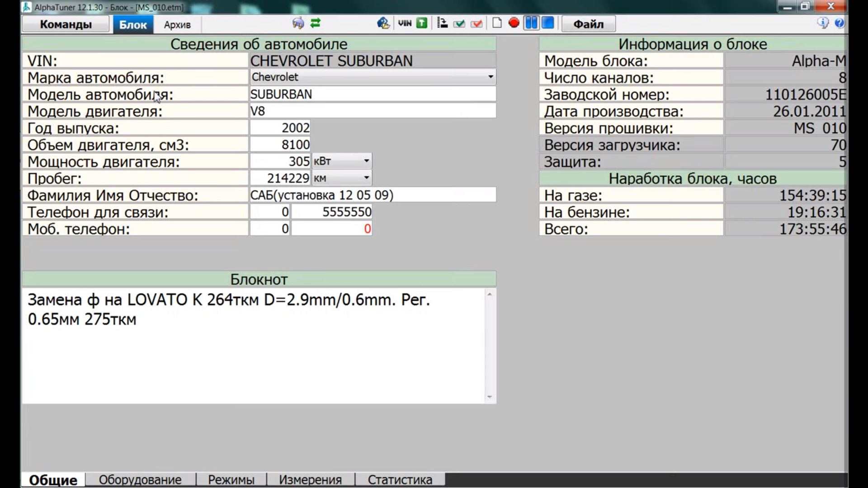
Task: Click the open-folder gear icon
Action: (x=383, y=23)
